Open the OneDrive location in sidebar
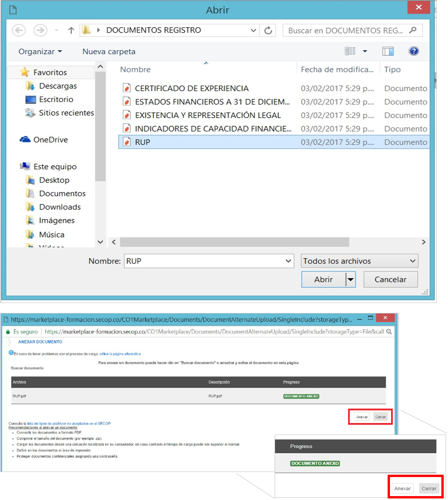This screenshot has height=500, width=448. (50, 139)
